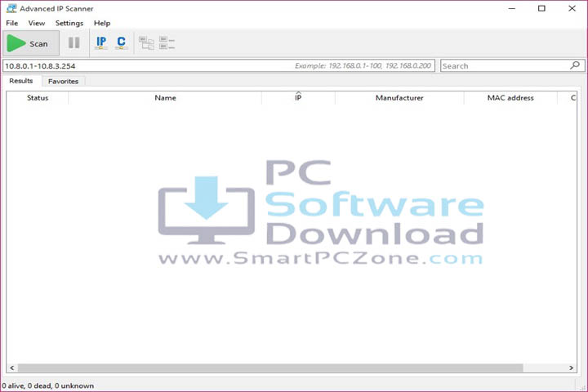Switch to the Results tab
This screenshot has width=588, height=392.
tap(21, 81)
